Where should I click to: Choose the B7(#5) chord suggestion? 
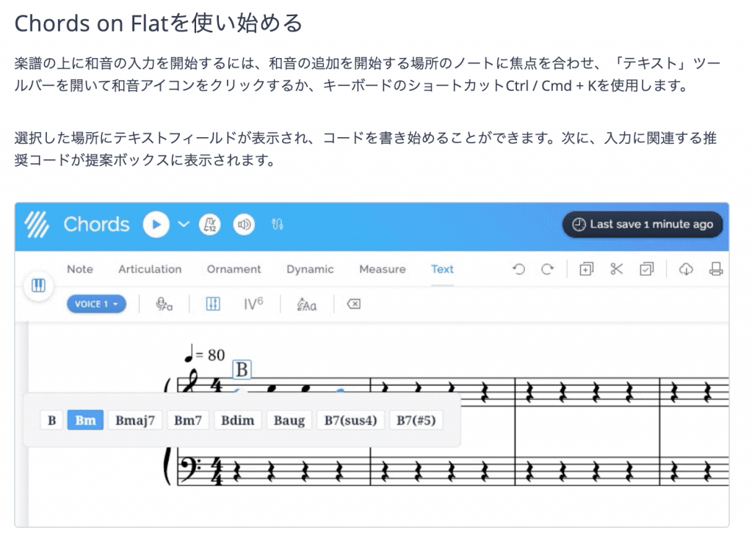tap(416, 420)
